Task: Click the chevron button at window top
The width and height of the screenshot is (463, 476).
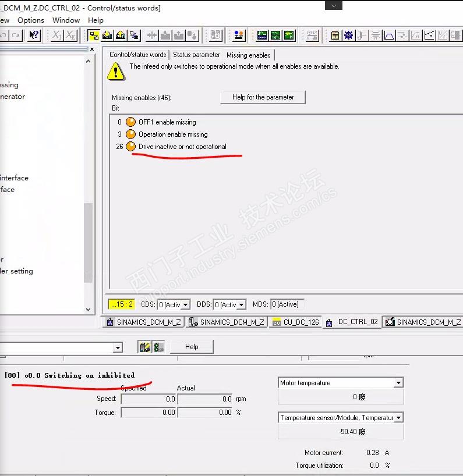Action: pos(334,6)
